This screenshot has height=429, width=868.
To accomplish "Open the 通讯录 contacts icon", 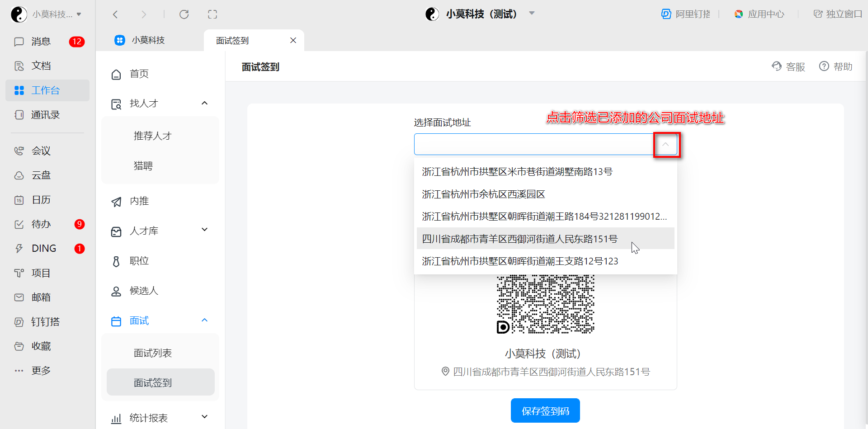I will (19, 115).
